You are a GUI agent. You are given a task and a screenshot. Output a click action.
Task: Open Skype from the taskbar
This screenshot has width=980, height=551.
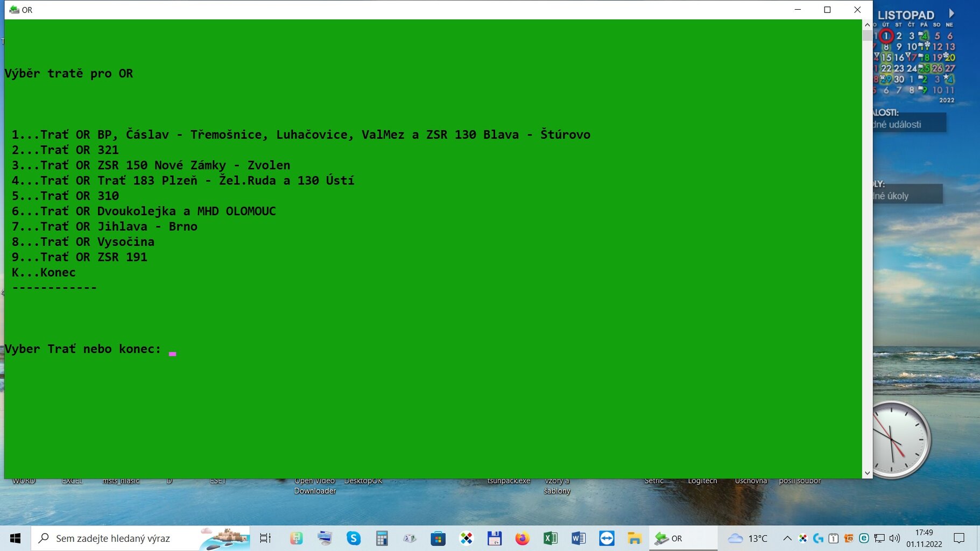click(x=354, y=538)
